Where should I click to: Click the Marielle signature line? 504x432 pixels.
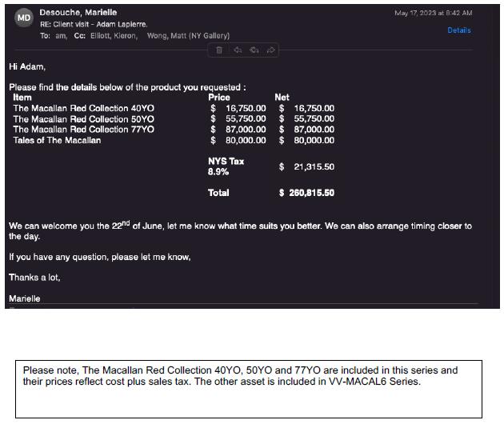click(25, 298)
